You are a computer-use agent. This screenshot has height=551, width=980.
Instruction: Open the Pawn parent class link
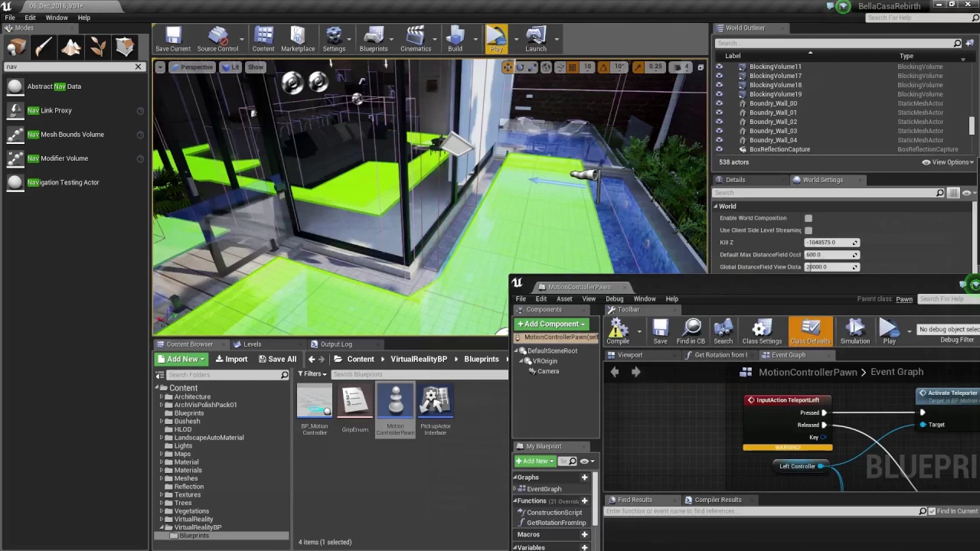click(x=904, y=299)
